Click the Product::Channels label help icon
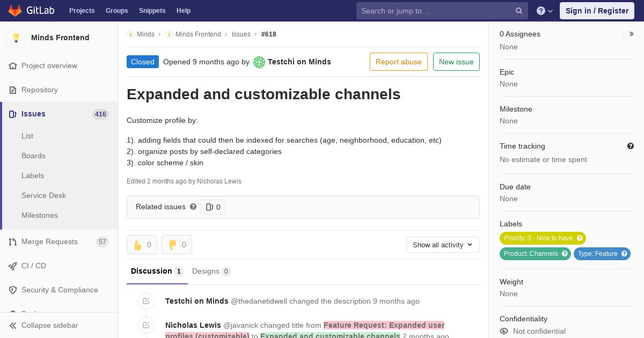Viewport: 644px width, 338px height. coord(565,254)
